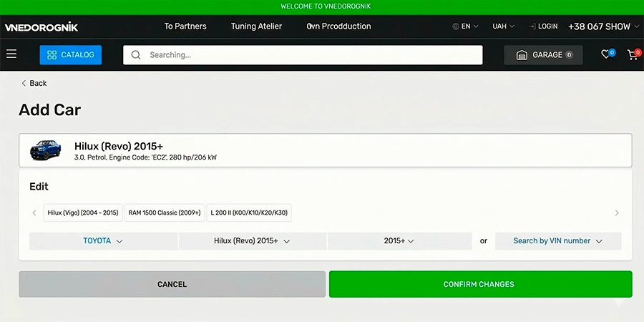Open the 2015+ year dropdown
644x322 pixels.
click(399, 241)
